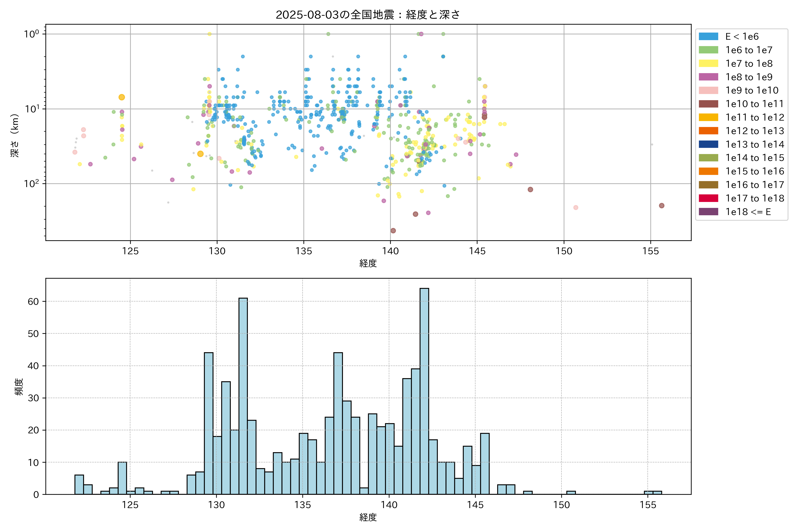Click the brown dot near longitude 148
798x532 pixels.
530,189
